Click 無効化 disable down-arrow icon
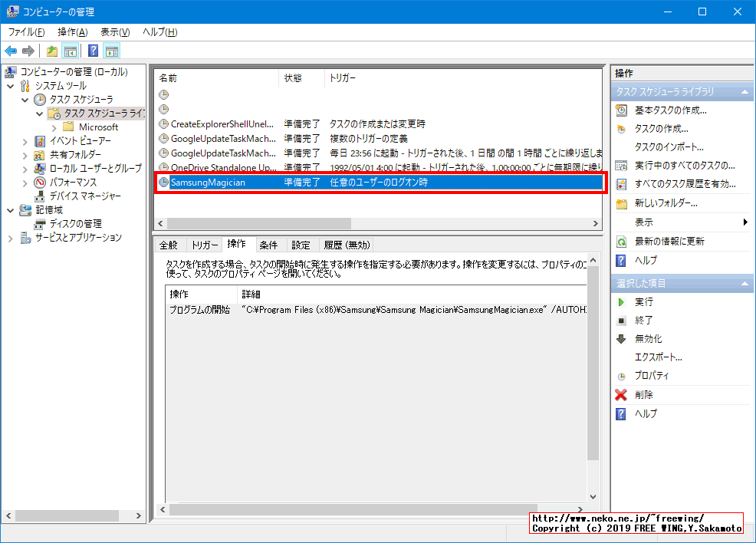The width and height of the screenshot is (756, 543). [621, 339]
